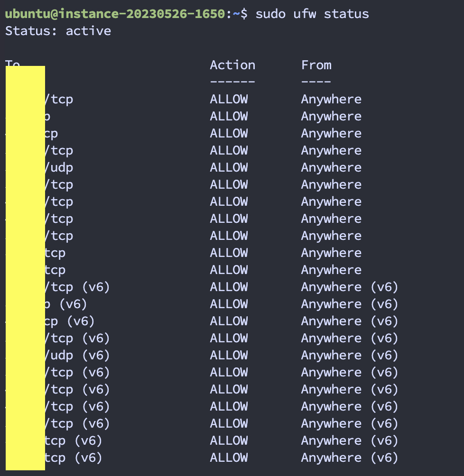Click the sudo ufw status command text
The height and width of the screenshot is (476, 464).
click(x=312, y=14)
